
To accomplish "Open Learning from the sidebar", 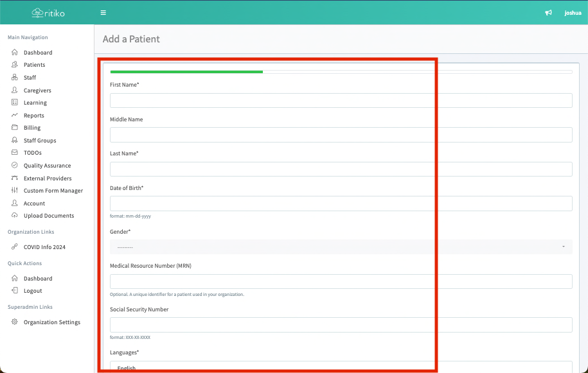I will click(35, 103).
